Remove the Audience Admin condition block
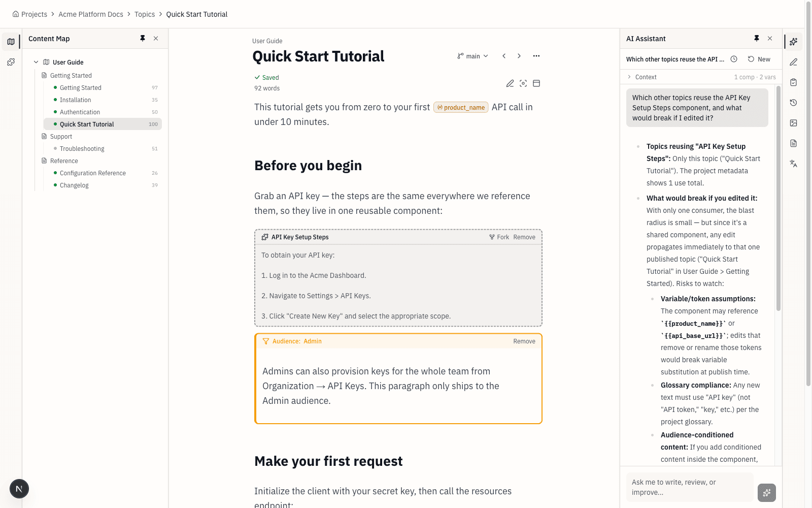 click(524, 341)
